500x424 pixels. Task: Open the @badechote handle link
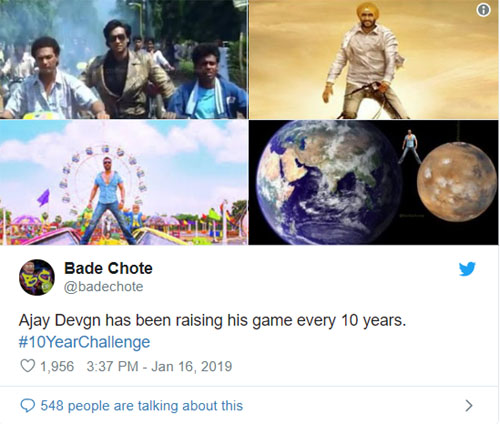click(104, 287)
